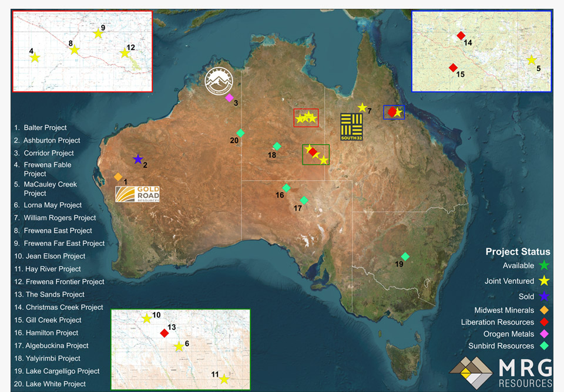Click the circular white logo near Corridor Project

coord(219,81)
